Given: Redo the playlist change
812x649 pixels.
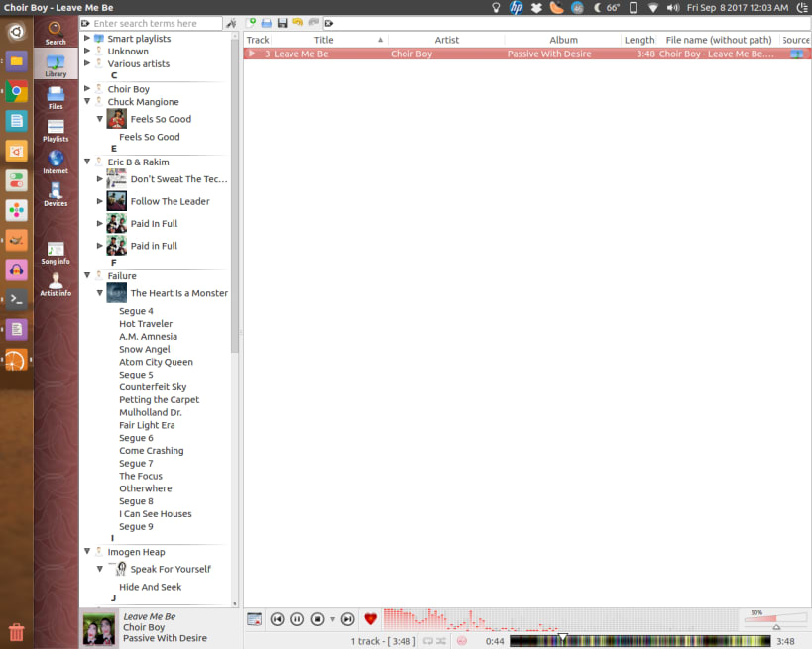Looking at the screenshot, I should [x=313, y=23].
